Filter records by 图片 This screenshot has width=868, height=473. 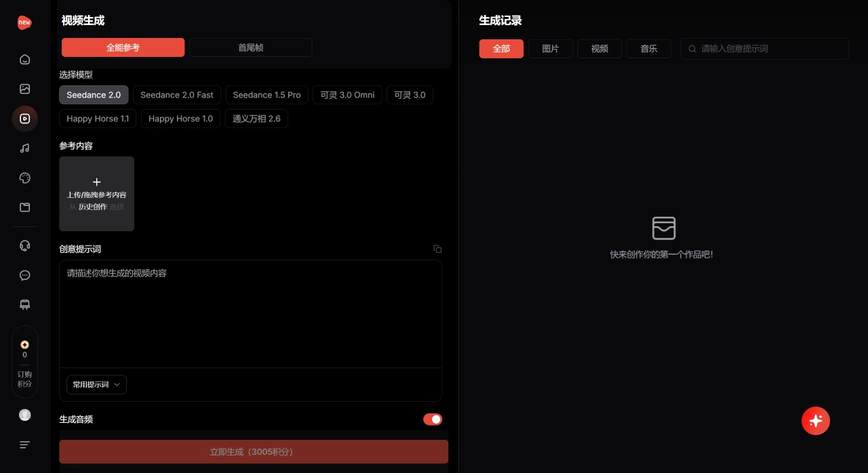tap(551, 49)
